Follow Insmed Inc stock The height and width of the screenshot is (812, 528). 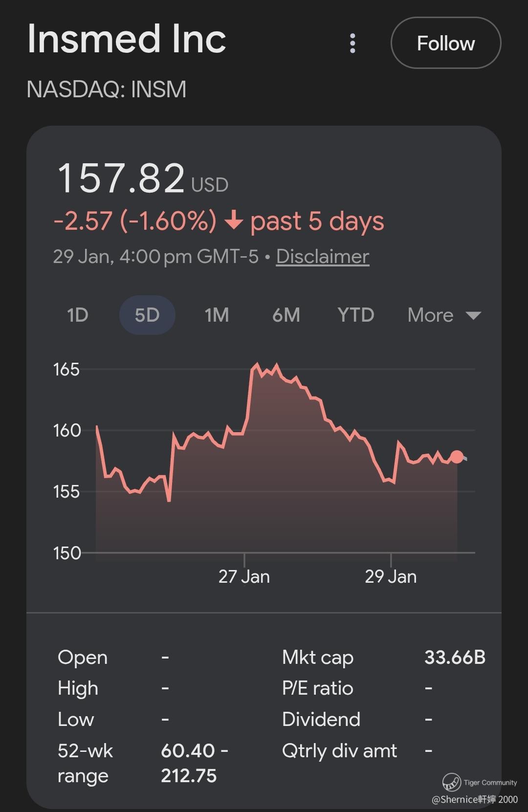coord(445,43)
